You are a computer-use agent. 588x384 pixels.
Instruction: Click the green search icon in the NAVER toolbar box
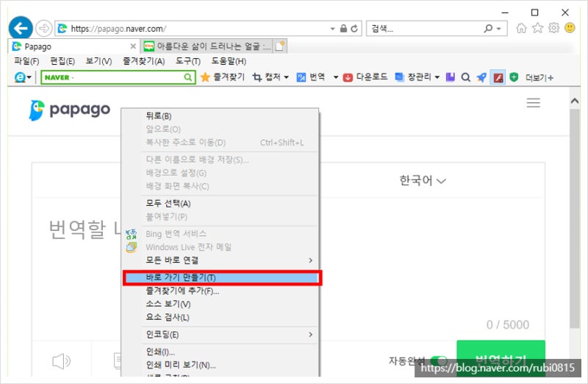(x=188, y=77)
